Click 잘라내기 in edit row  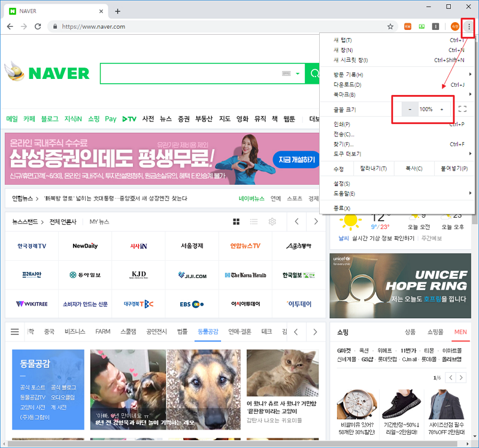(x=373, y=169)
